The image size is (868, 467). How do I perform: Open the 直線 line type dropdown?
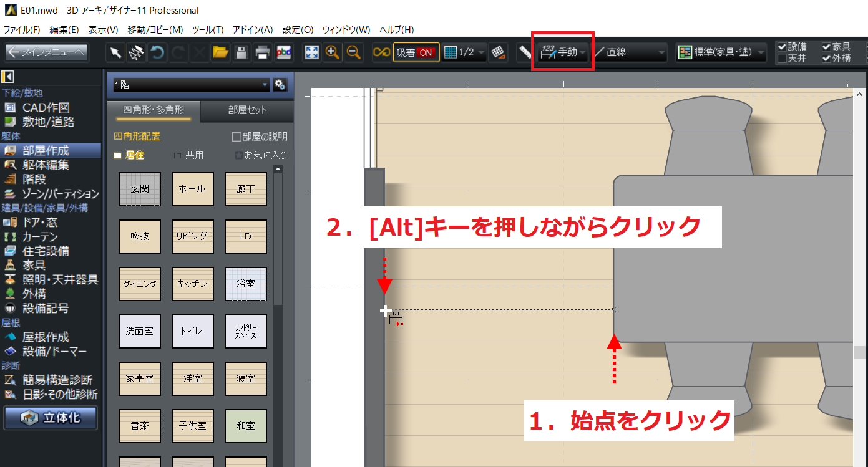629,53
